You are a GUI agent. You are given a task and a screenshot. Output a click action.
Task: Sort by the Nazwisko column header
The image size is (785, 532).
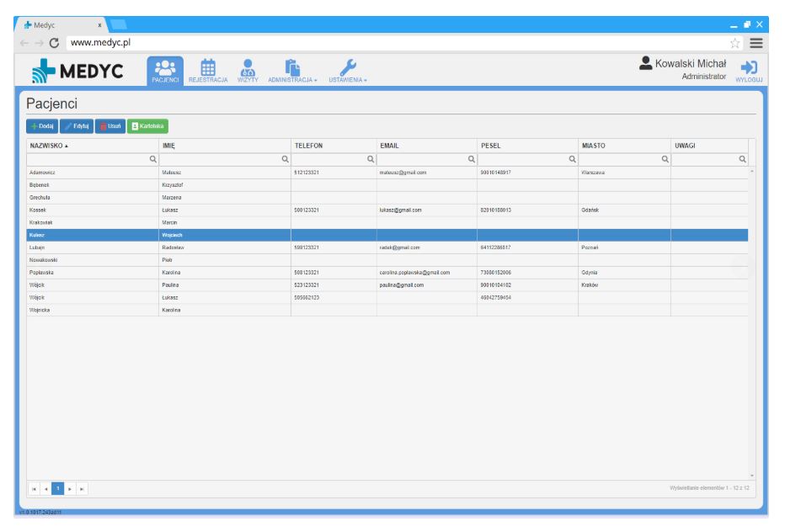49,146
